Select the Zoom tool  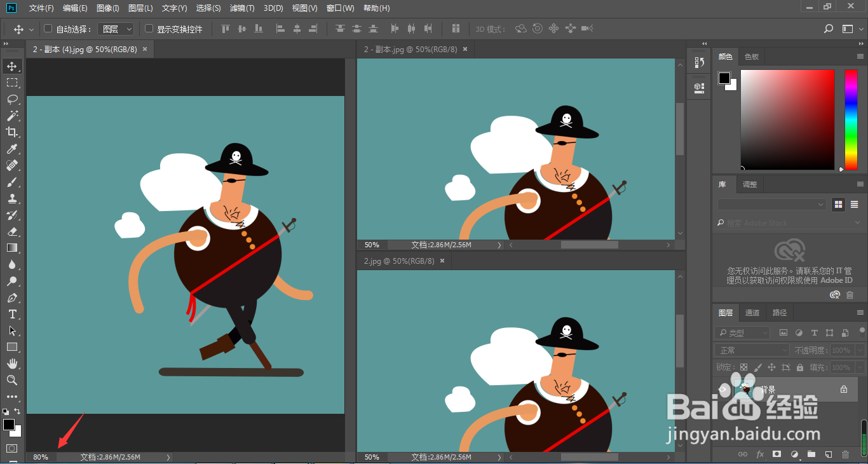pyautogui.click(x=12, y=380)
